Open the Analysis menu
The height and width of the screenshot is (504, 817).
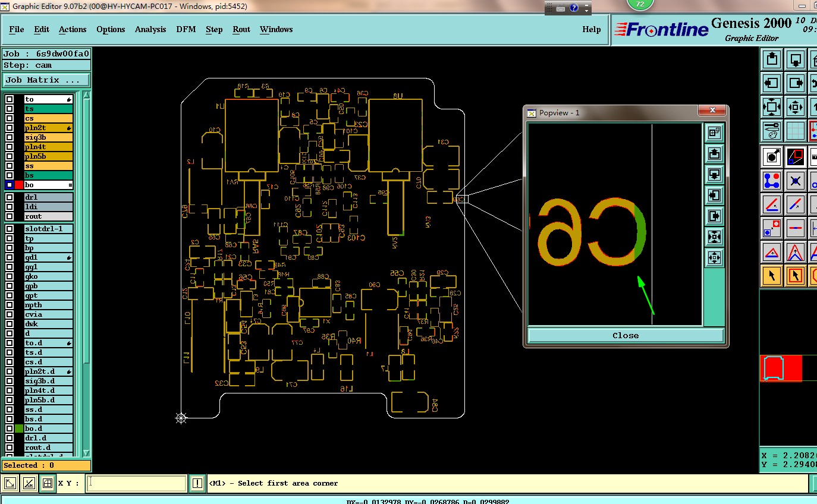150,29
